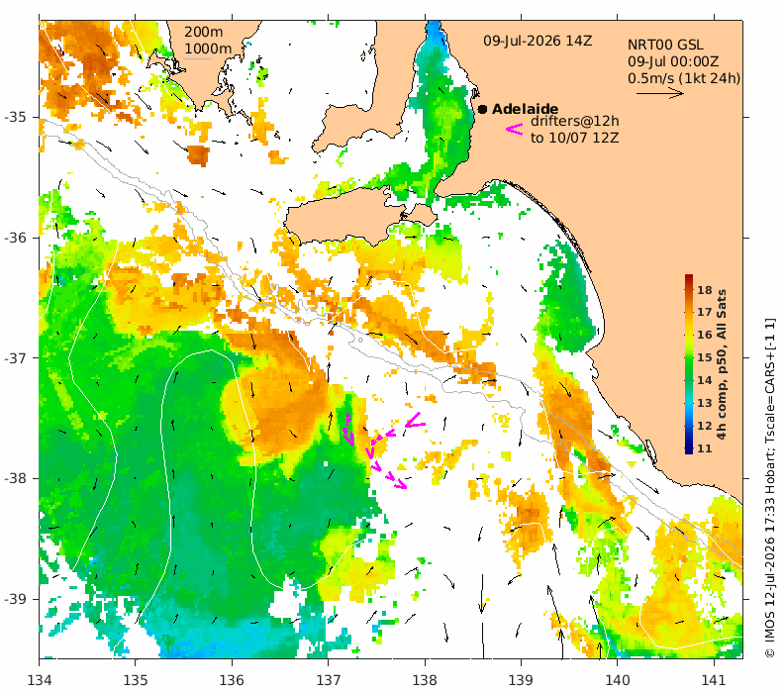Click the colorbar at 15 degrees green
Image resolution: width=784 pixels, height=693 pixels.
pyautogui.click(x=689, y=357)
